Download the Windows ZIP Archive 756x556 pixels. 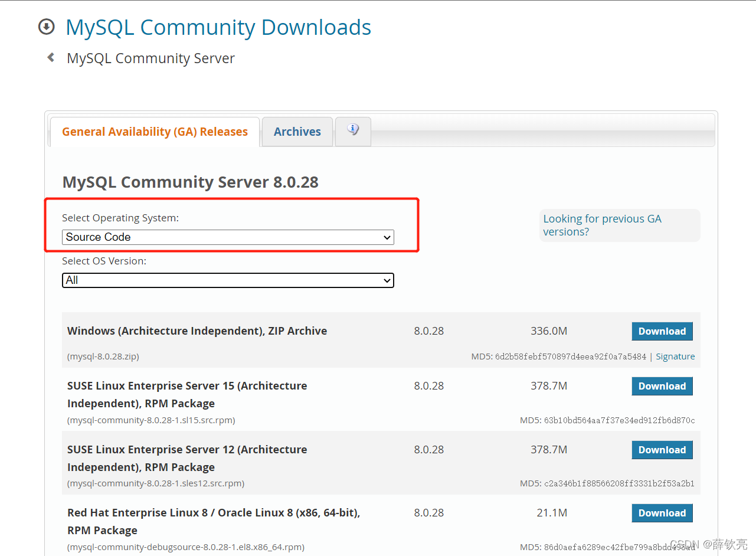(x=662, y=331)
